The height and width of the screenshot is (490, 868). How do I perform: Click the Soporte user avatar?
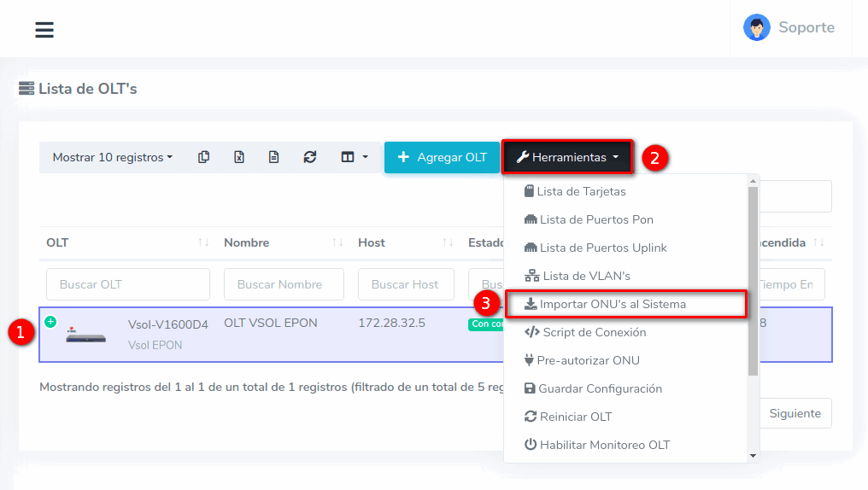(x=756, y=27)
